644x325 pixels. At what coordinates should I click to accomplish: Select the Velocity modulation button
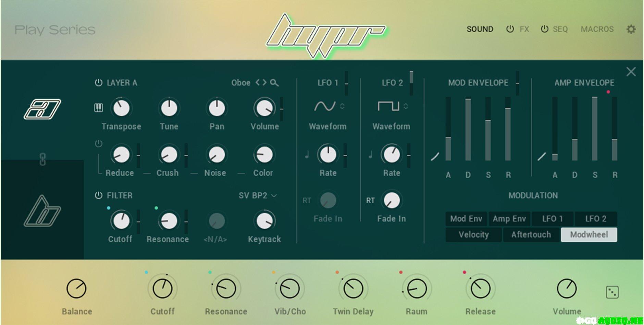tap(474, 235)
